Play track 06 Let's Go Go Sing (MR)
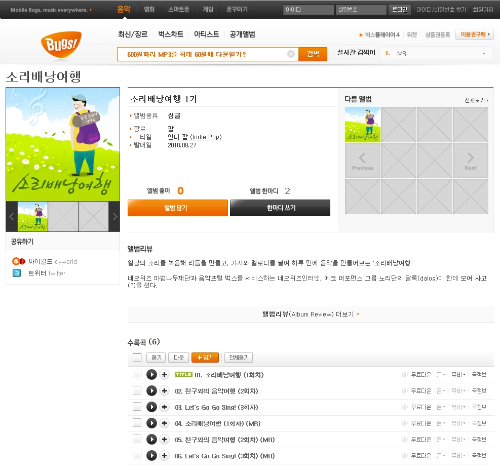500x473 pixels. (x=152, y=455)
